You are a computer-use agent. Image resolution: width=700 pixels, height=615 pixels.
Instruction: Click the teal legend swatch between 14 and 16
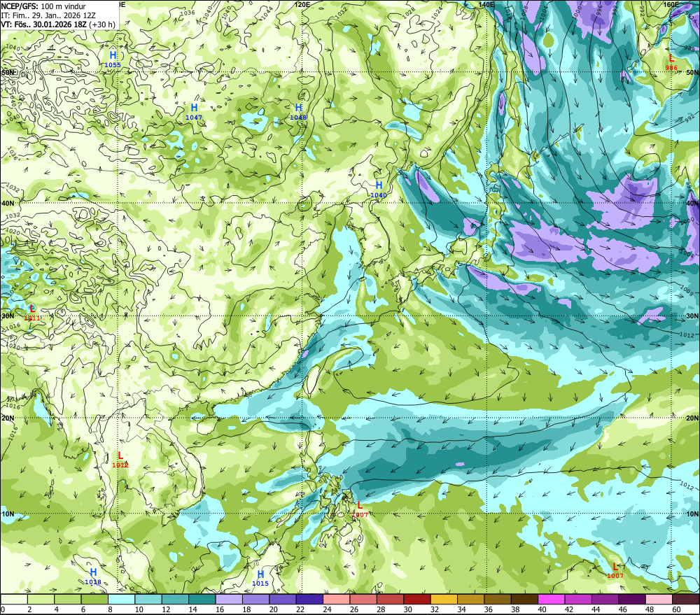pos(202,599)
